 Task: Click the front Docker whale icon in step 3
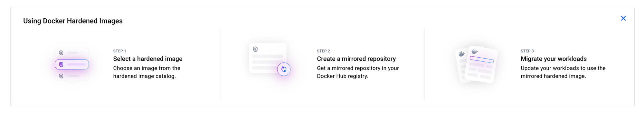pos(475,51)
